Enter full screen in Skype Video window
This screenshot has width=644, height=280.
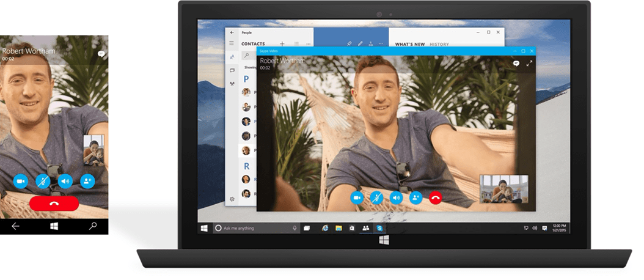(x=529, y=63)
